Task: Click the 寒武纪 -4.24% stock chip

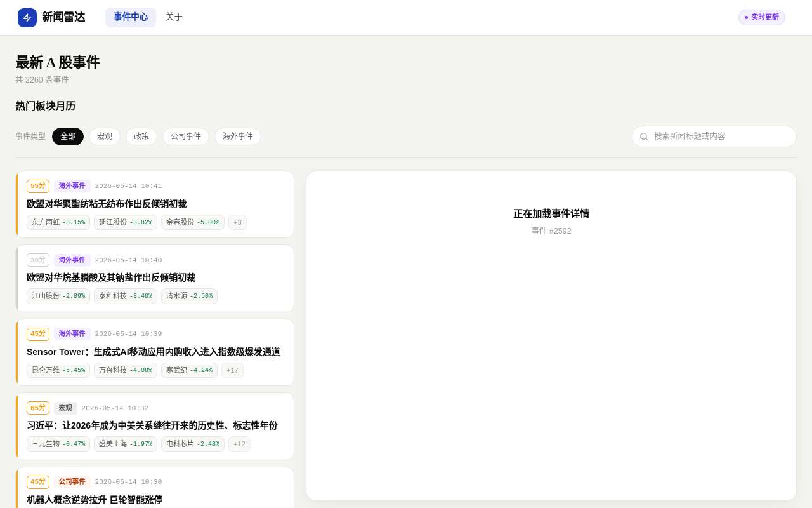Action: [x=189, y=370]
